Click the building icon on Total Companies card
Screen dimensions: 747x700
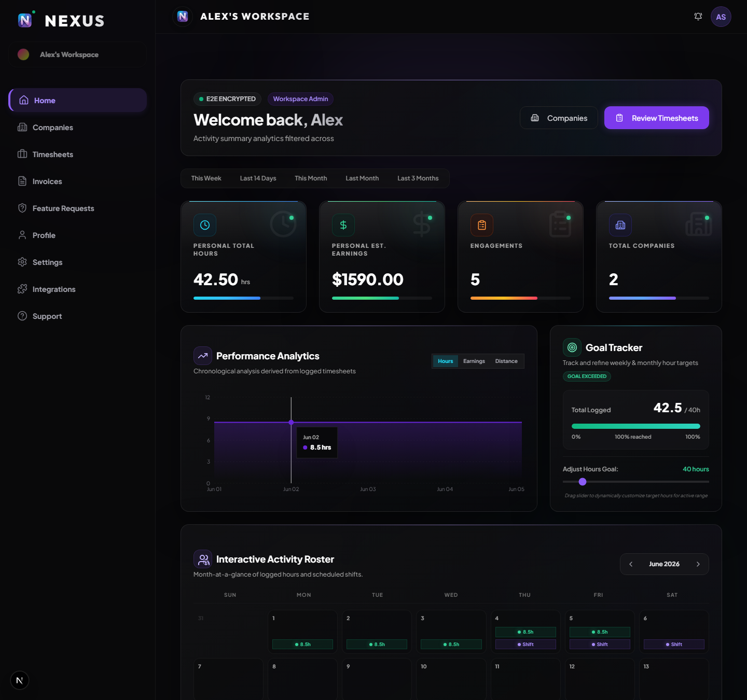pyautogui.click(x=620, y=225)
